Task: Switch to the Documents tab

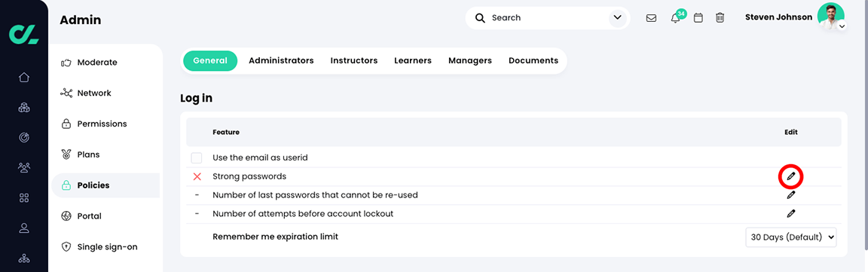Action: [x=533, y=61]
